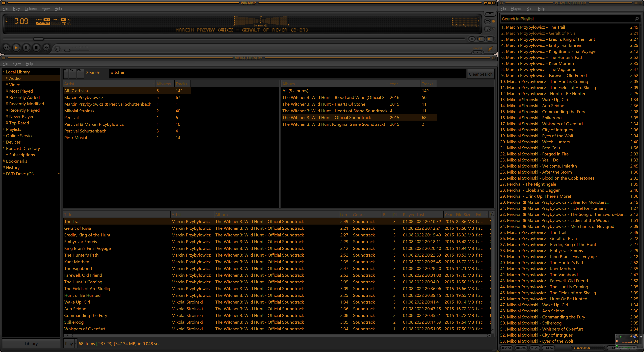Open the Winamp View menu

(x=45, y=9)
